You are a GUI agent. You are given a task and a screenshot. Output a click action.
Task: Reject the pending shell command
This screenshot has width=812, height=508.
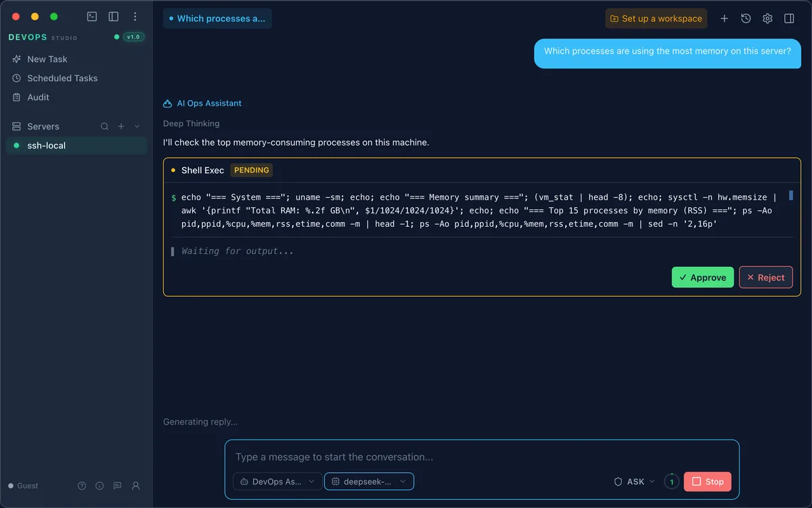pos(765,278)
